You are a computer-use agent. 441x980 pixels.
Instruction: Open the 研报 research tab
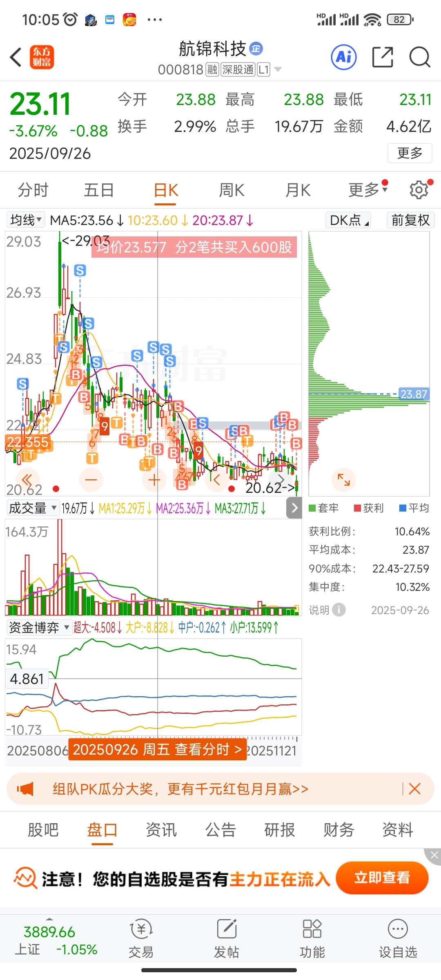[x=280, y=829]
